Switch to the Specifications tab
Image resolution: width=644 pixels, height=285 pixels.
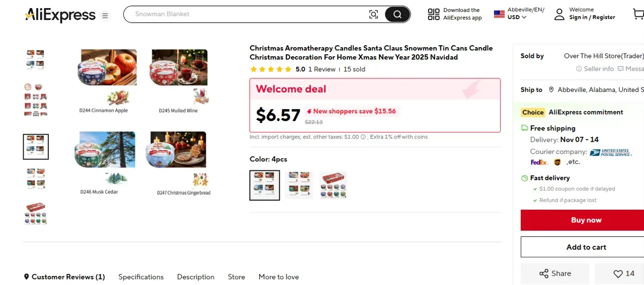pyautogui.click(x=141, y=277)
